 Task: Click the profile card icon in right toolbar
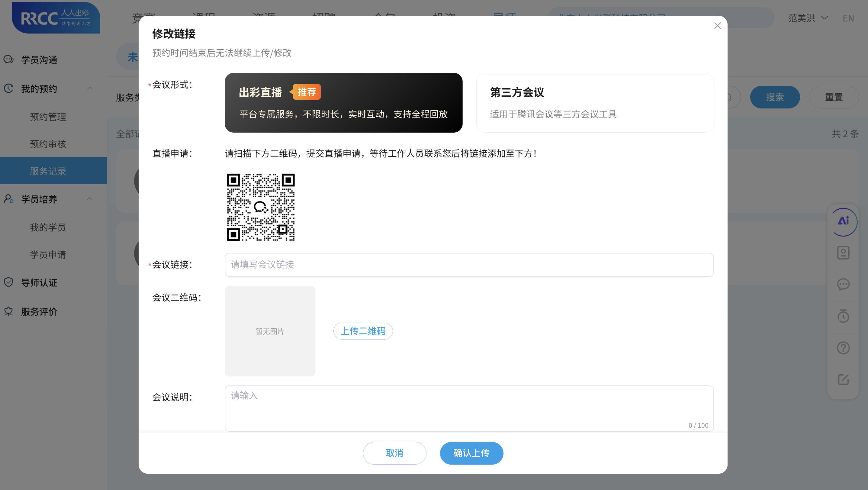point(843,253)
